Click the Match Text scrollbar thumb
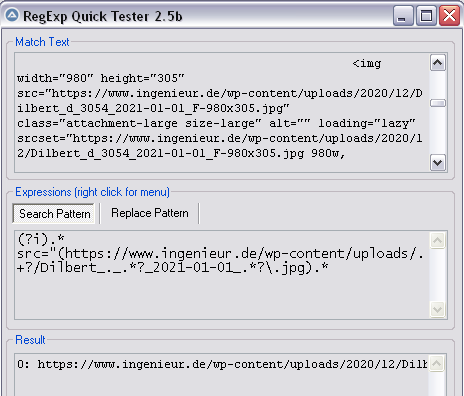464x396 pixels. coord(438,103)
